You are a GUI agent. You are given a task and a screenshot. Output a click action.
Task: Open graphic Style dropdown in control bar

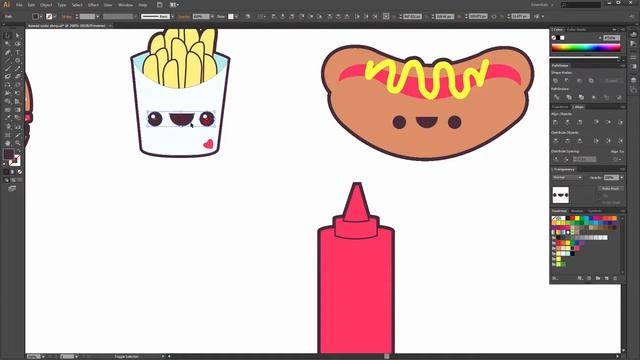[x=236, y=16]
